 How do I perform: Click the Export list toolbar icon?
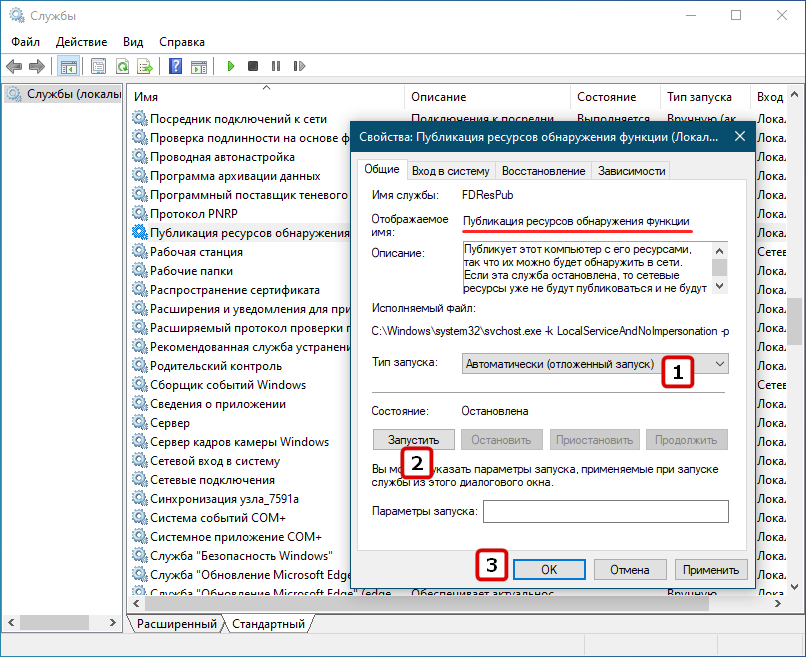coord(145,66)
